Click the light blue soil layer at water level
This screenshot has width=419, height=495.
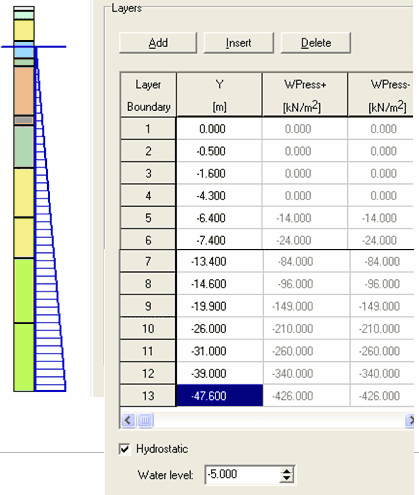click(x=24, y=50)
